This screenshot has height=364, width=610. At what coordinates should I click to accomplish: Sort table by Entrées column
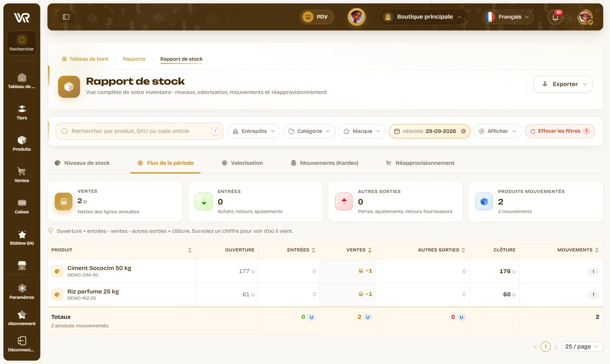(313, 250)
